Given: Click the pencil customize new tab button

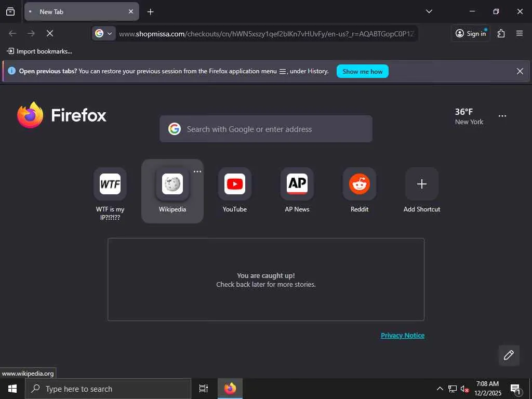Looking at the screenshot, I should [x=509, y=355].
